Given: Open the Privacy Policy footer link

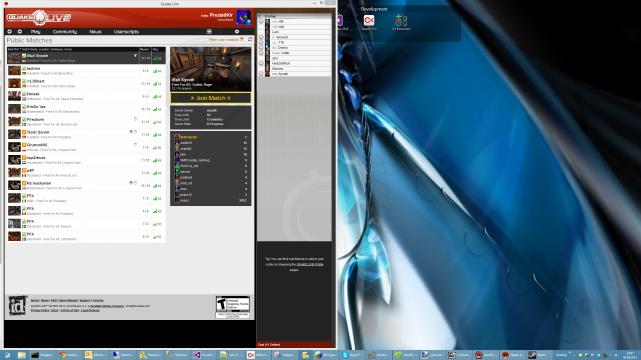Looking at the screenshot, I should pos(40,310).
